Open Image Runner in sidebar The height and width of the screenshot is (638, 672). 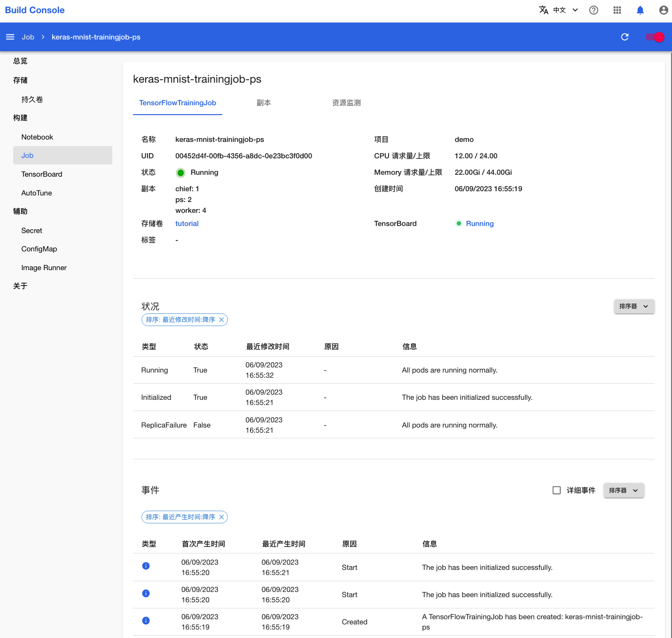tap(44, 268)
